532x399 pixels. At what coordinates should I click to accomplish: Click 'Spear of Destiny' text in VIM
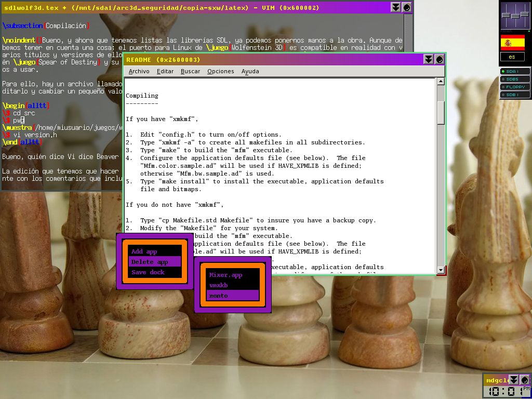67,62
